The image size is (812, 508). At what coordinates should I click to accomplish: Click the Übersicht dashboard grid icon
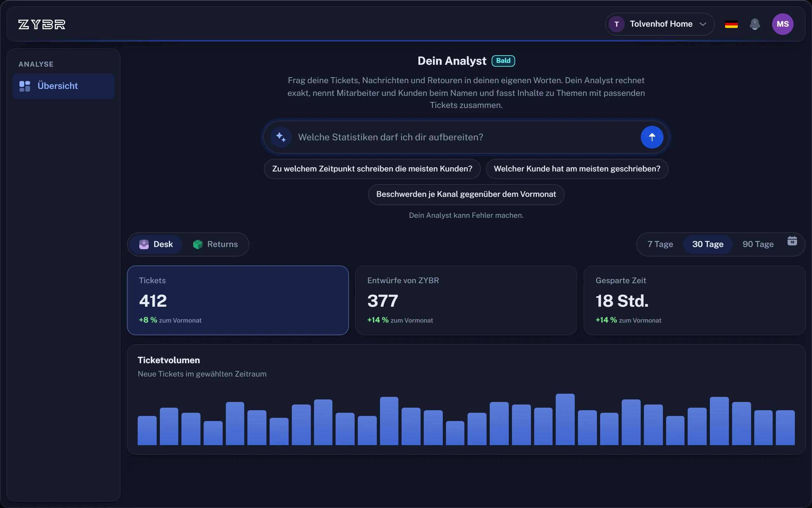coord(25,86)
